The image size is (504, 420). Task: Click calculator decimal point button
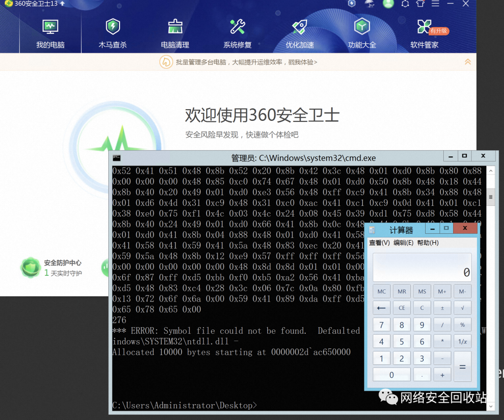[422, 375]
